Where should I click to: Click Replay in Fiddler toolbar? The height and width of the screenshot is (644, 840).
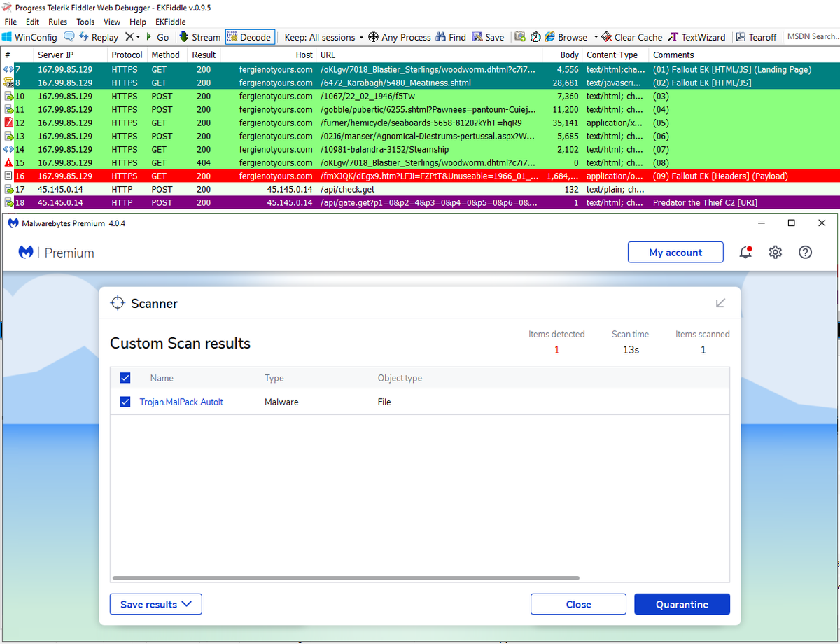99,37
